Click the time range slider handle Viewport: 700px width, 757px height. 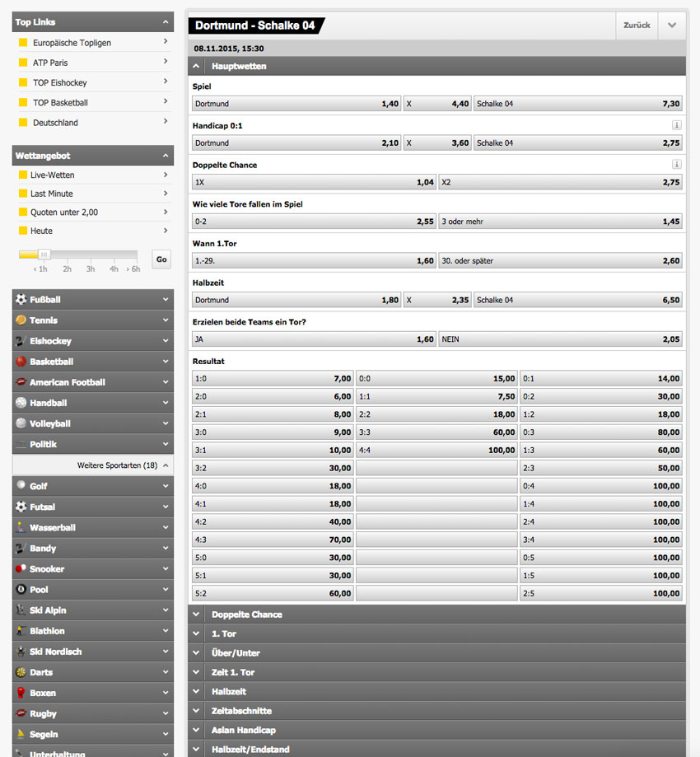[44, 255]
